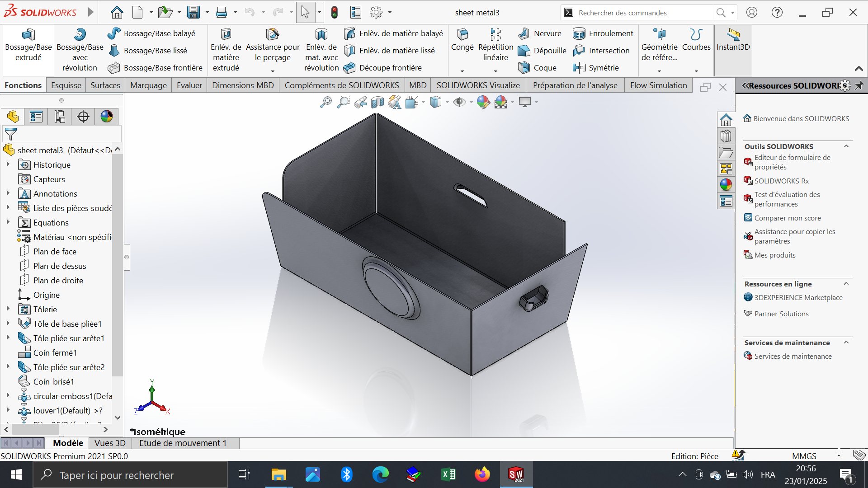This screenshot has height=488, width=868.
Task: Click the DisplayManager colored sphere icon
Action: (107, 117)
